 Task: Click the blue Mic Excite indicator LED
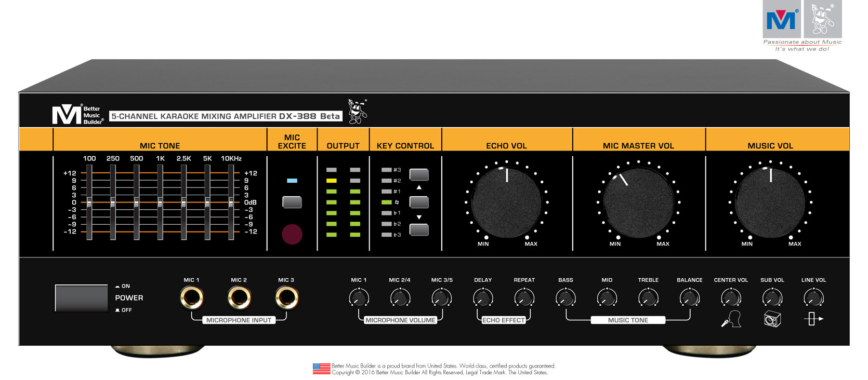point(292,181)
